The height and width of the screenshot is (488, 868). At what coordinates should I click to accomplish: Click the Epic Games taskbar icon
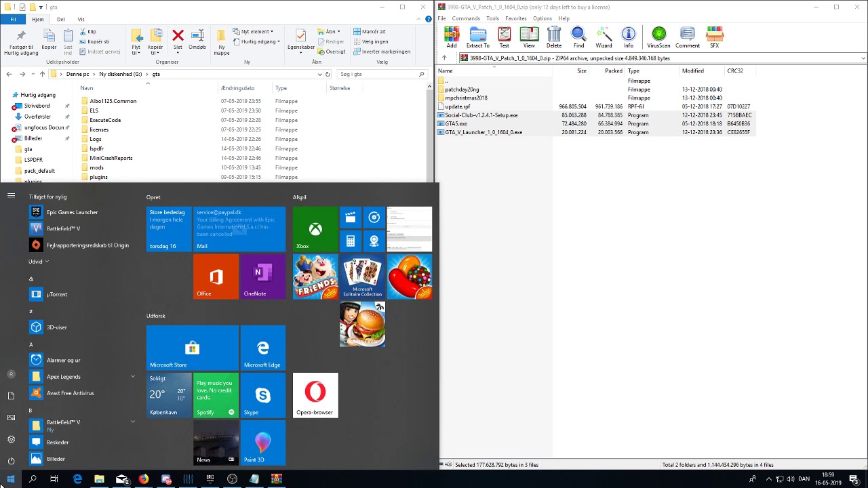pyautogui.click(x=210, y=479)
